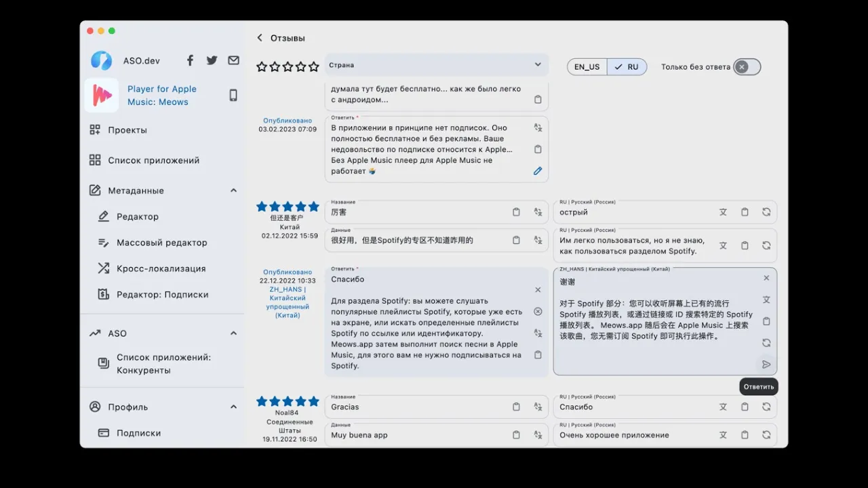Collapse the ASO section

(233, 333)
